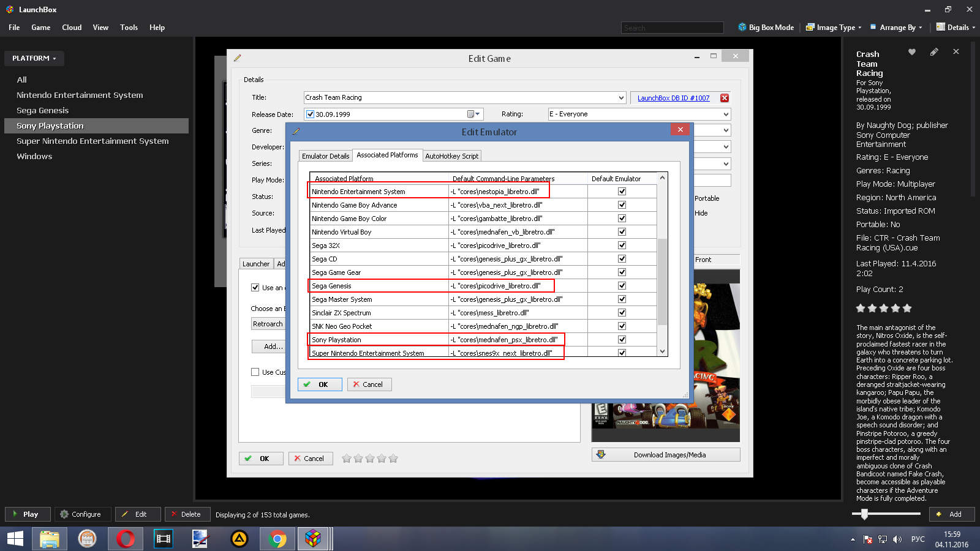
Task: Click the yellow triangle app taskbar icon
Action: (239, 539)
